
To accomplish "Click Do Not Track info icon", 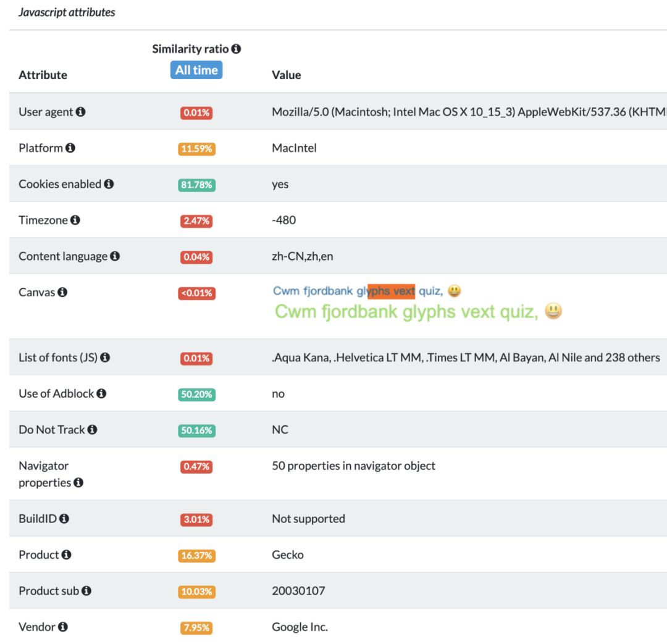I will [92, 430].
